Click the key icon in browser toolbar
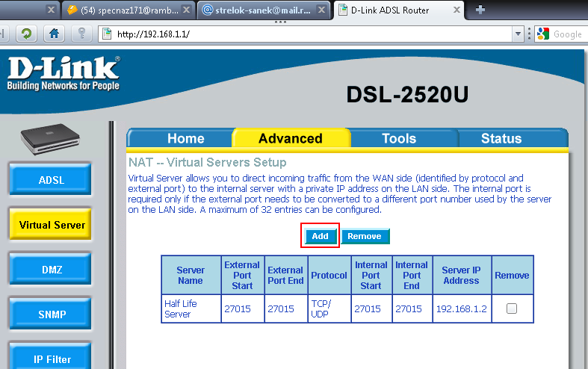The width and height of the screenshot is (588, 369). point(82,34)
